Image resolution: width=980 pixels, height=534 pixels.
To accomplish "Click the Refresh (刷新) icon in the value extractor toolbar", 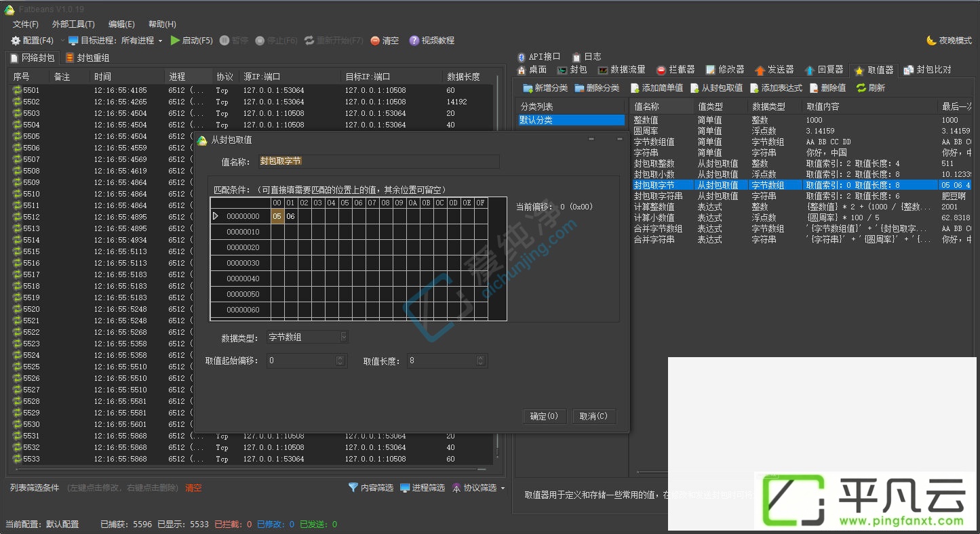I will [x=861, y=88].
